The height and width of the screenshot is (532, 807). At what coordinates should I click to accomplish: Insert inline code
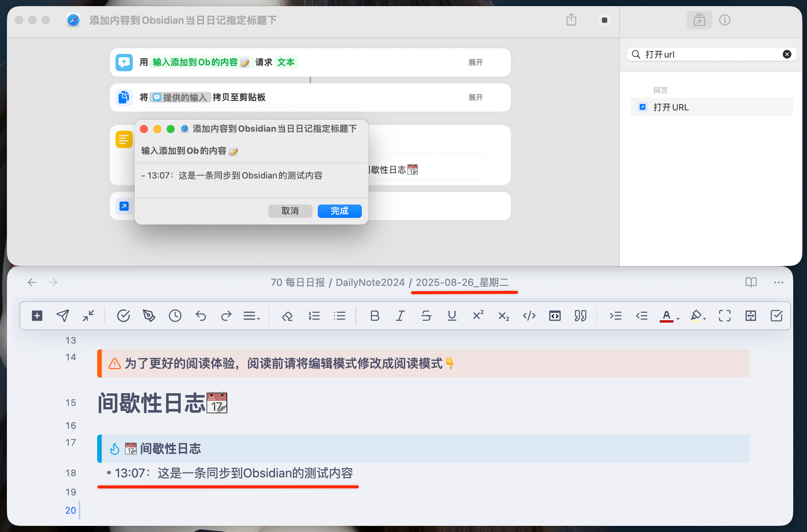[x=529, y=316]
